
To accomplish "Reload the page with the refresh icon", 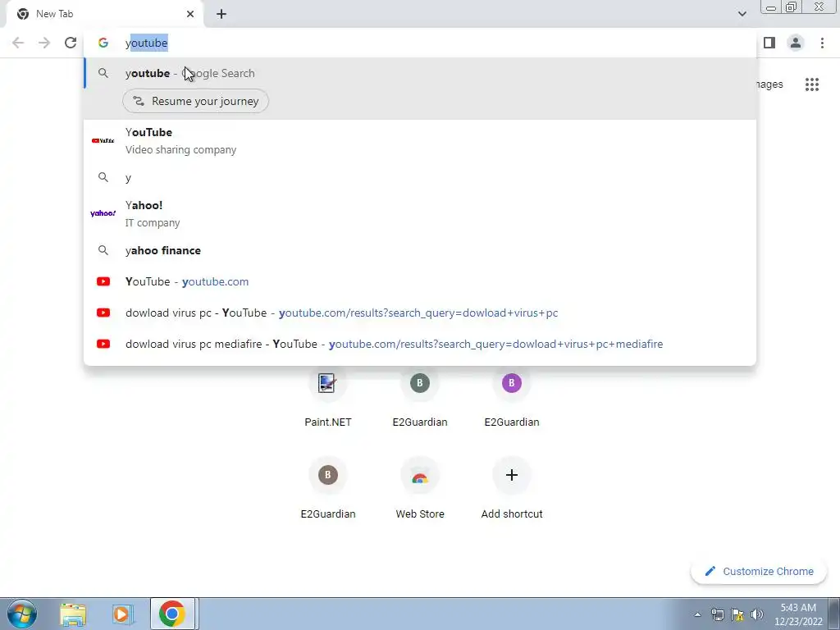I will pos(71,43).
